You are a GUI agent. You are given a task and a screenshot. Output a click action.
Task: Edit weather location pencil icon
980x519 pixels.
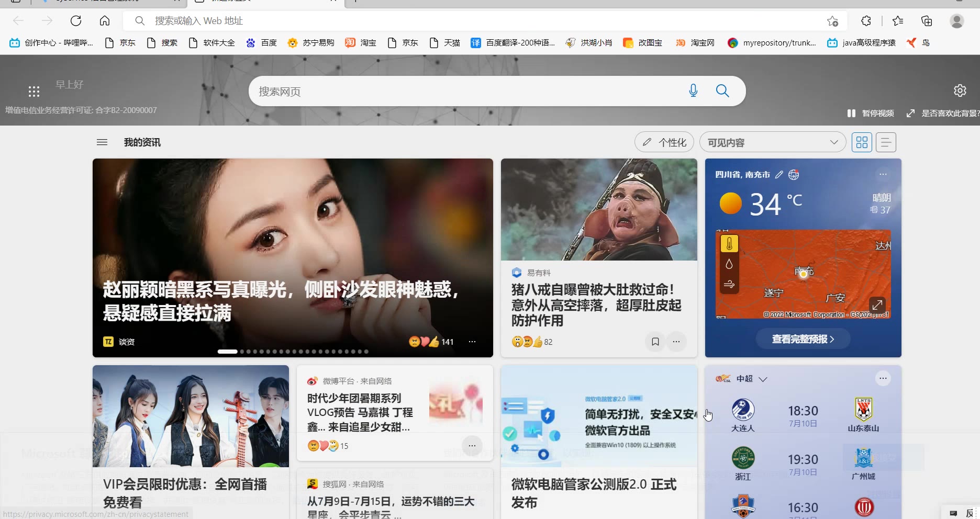pos(779,175)
